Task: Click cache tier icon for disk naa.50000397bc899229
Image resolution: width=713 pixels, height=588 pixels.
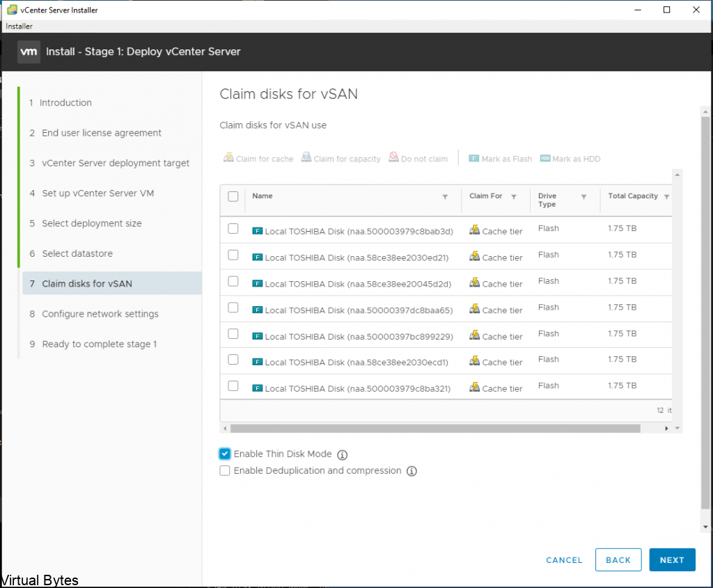Action: pos(474,335)
